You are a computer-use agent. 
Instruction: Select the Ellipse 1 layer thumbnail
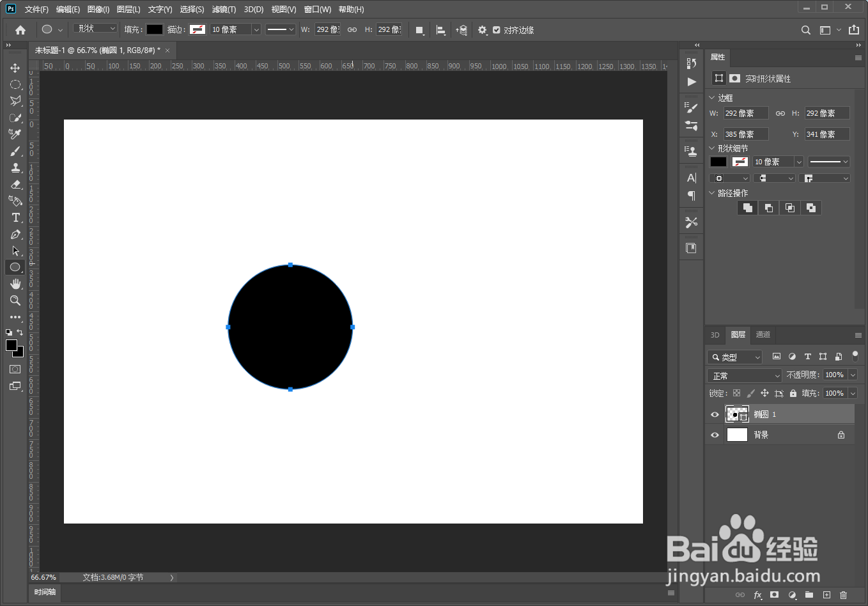coord(737,414)
